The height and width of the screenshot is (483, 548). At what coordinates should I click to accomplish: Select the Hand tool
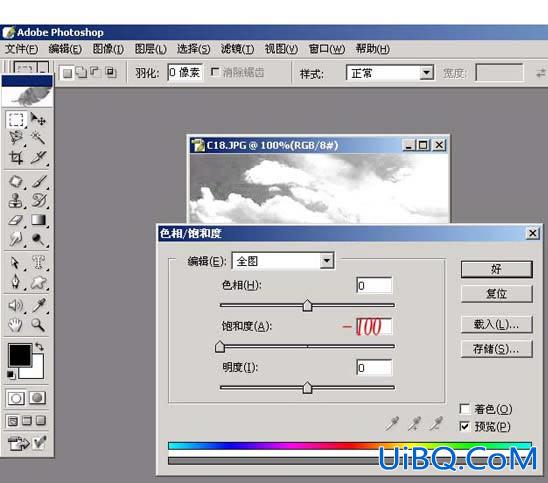[16, 325]
